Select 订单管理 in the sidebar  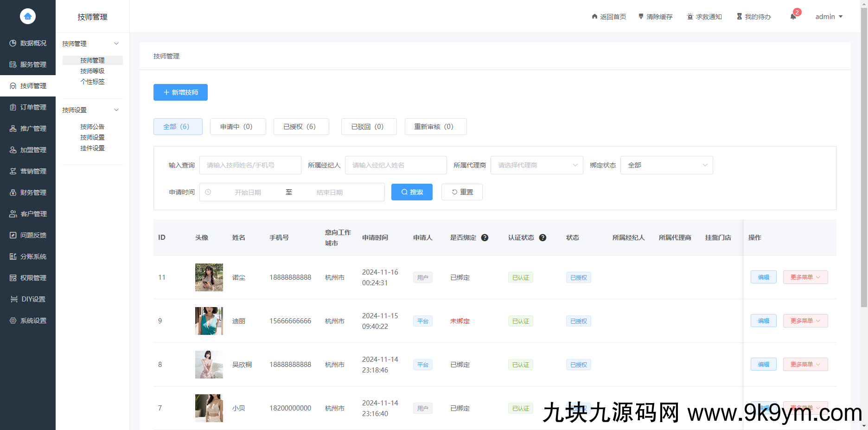(x=28, y=107)
